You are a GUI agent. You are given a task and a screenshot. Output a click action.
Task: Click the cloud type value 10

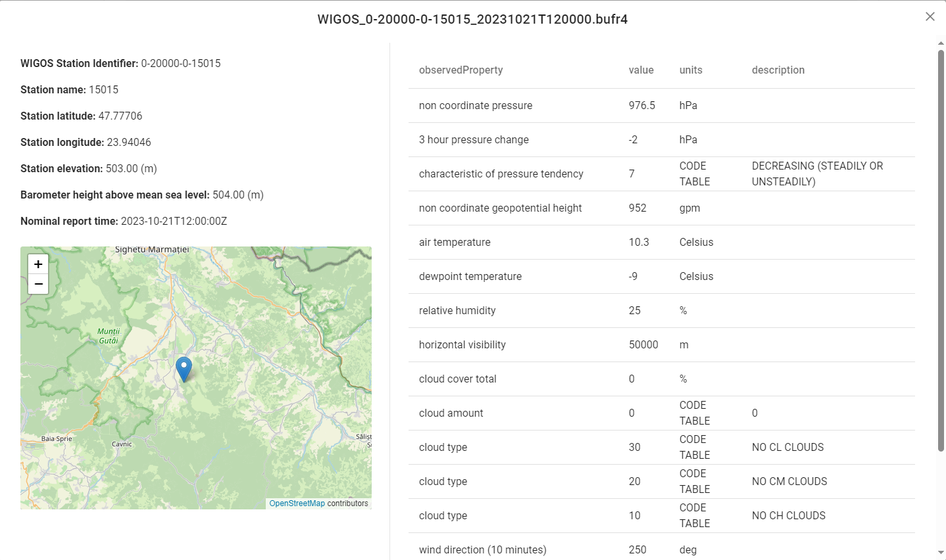tap(634, 516)
